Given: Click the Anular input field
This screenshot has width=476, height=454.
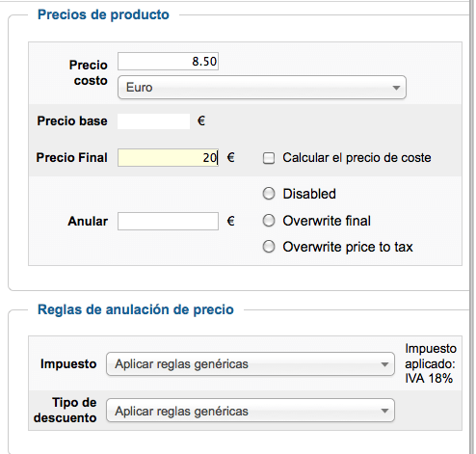Looking at the screenshot, I should click(168, 221).
